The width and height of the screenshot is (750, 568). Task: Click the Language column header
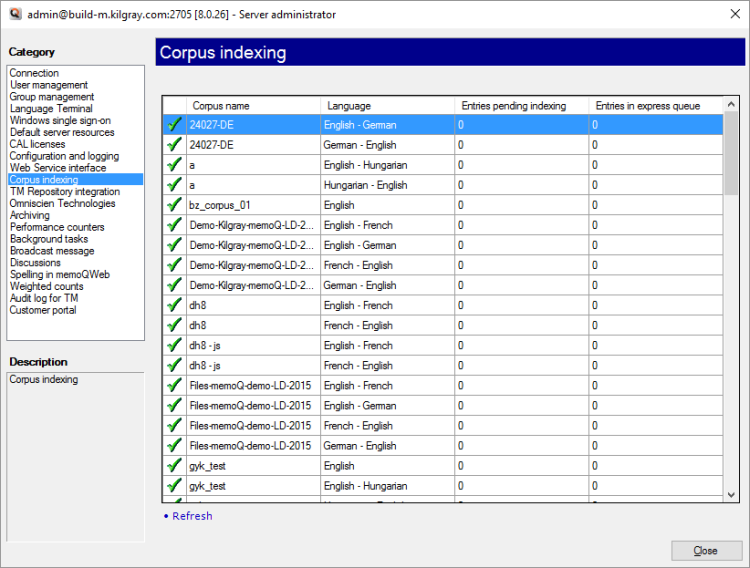click(387, 105)
